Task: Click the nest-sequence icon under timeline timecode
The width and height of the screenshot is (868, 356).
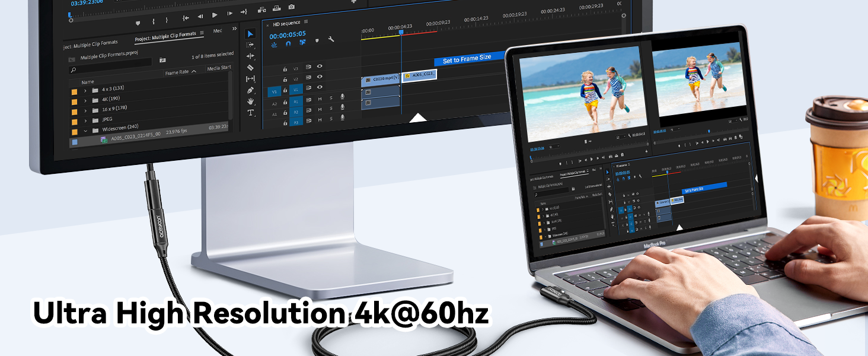Action: [x=274, y=45]
